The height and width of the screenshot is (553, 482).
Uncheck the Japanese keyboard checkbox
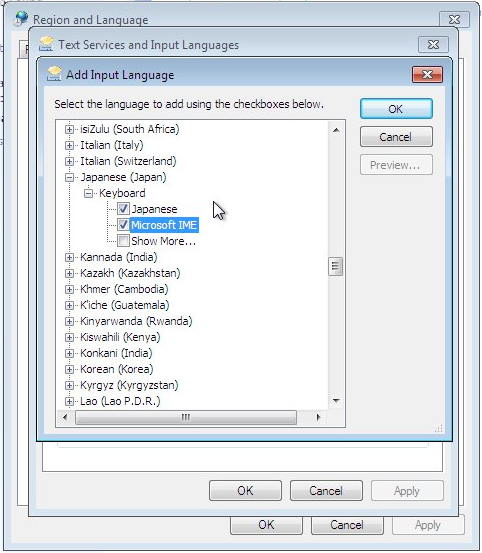click(x=123, y=209)
